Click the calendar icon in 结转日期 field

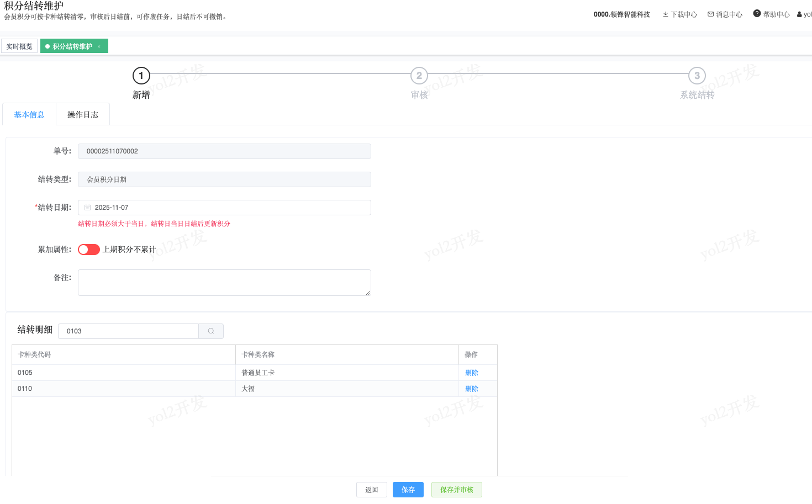coord(87,208)
